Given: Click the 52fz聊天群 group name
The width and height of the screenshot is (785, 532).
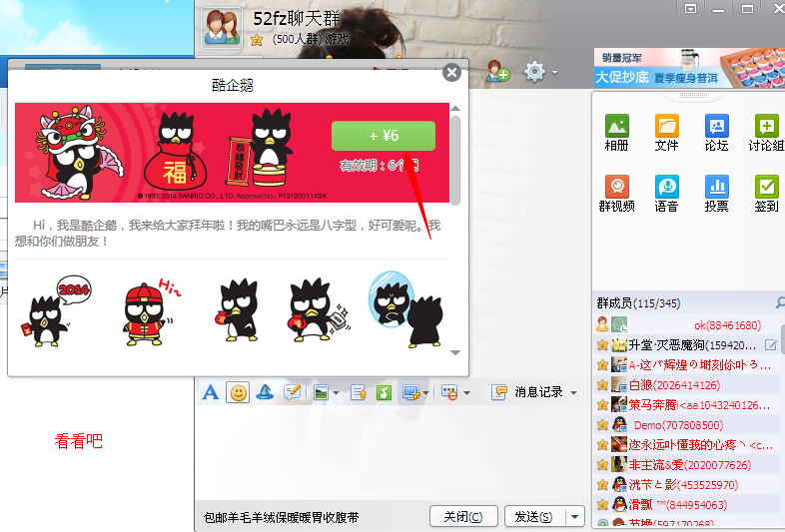Looking at the screenshot, I should (x=297, y=19).
